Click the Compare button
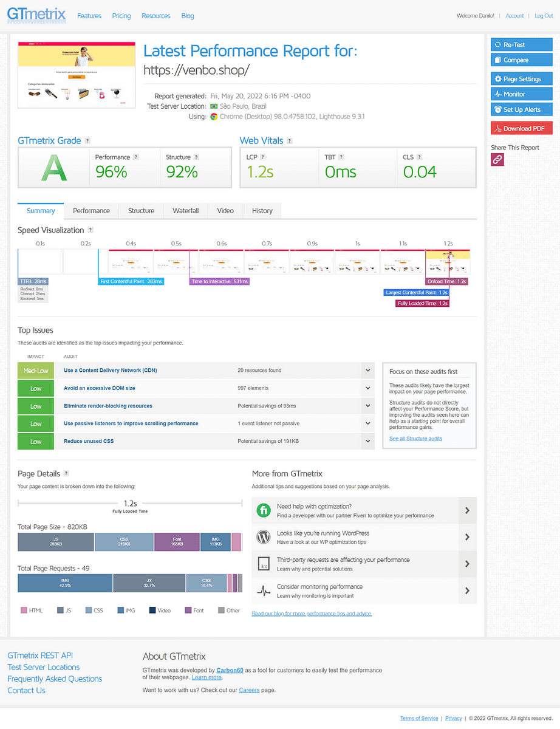The height and width of the screenshot is (729, 560). click(x=522, y=60)
